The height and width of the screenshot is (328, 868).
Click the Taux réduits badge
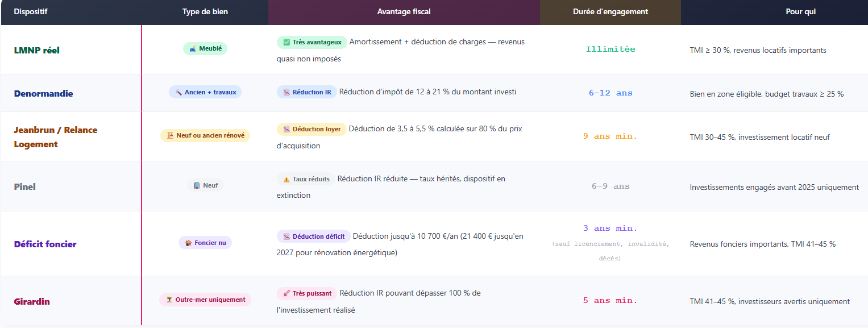click(x=306, y=179)
